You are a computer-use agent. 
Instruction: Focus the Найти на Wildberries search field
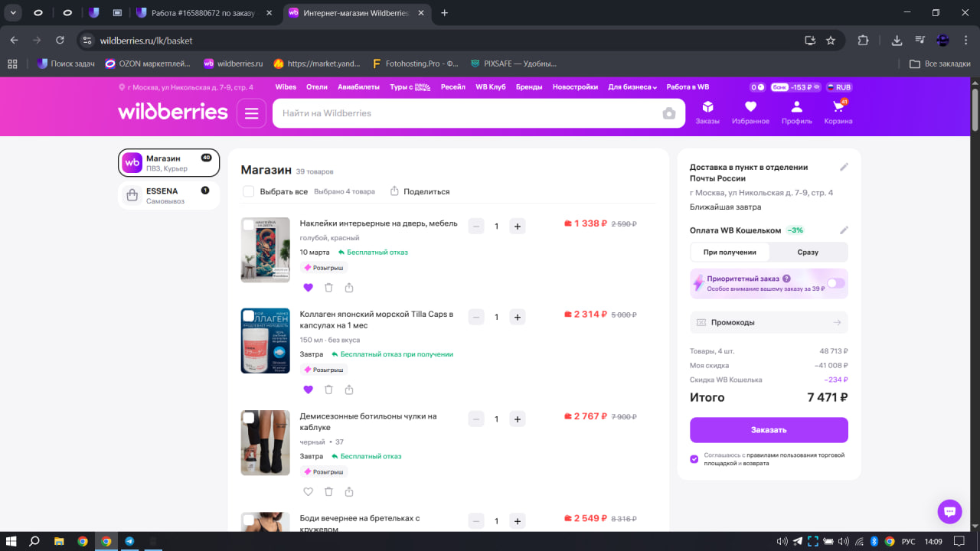pyautogui.click(x=467, y=113)
